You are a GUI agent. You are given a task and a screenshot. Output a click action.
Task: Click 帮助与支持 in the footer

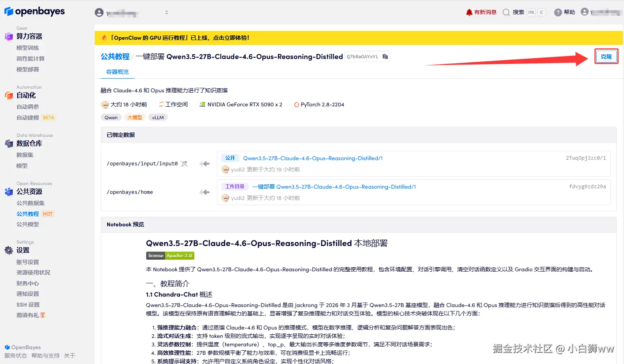pyautogui.click(x=45, y=356)
